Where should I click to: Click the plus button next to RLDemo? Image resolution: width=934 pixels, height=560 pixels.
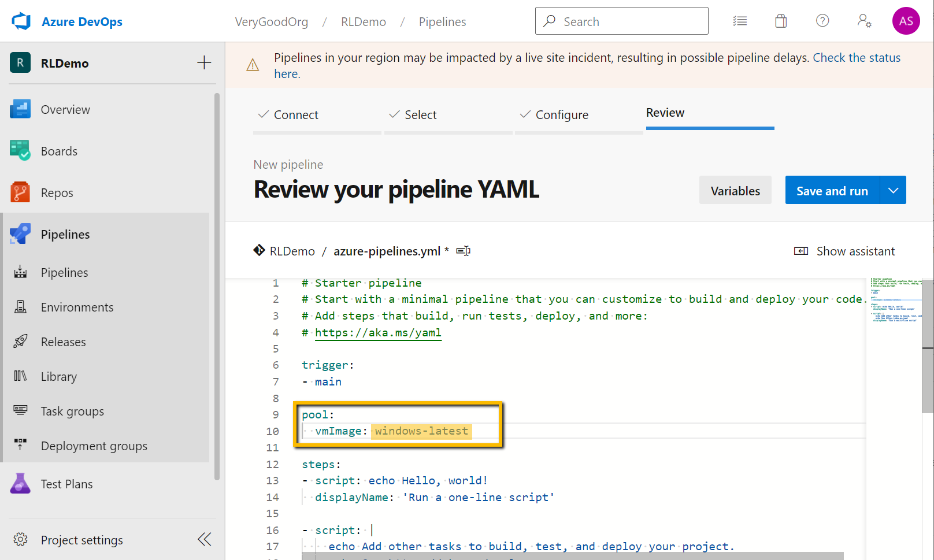click(204, 63)
